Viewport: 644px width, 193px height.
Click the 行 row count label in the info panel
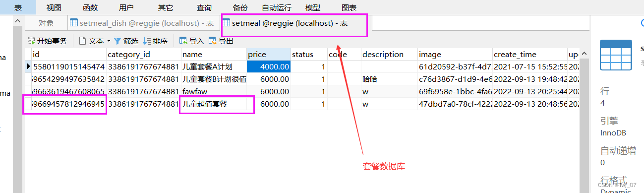(x=605, y=91)
